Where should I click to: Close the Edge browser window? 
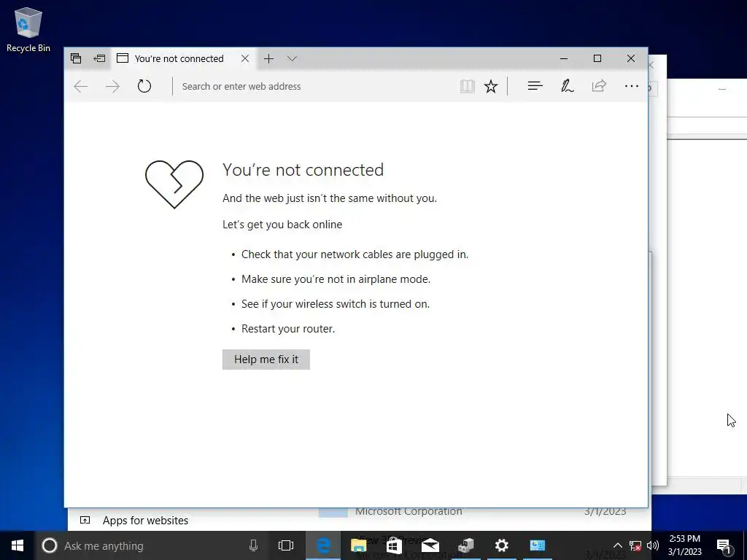coord(631,58)
